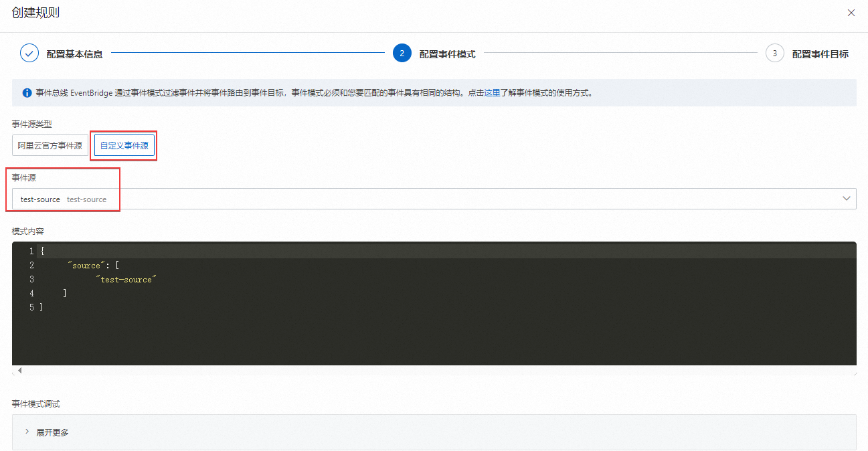Click the blue info icon in banner
This screenshot has height=451, width=868.
[27, 93]
